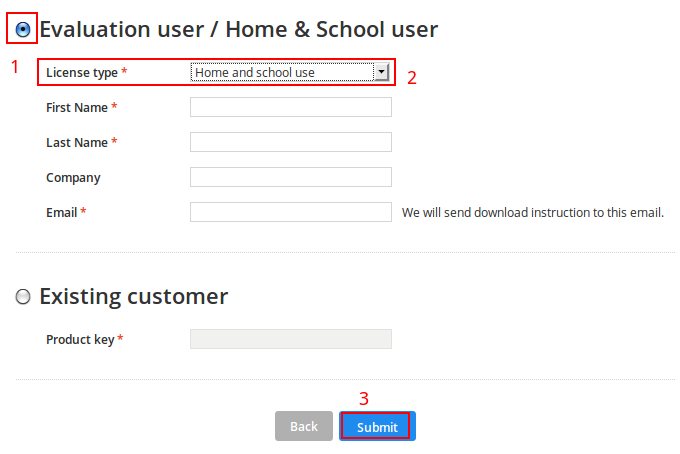
Task: Select the Existing customer radio button
Action: point(23,297)
